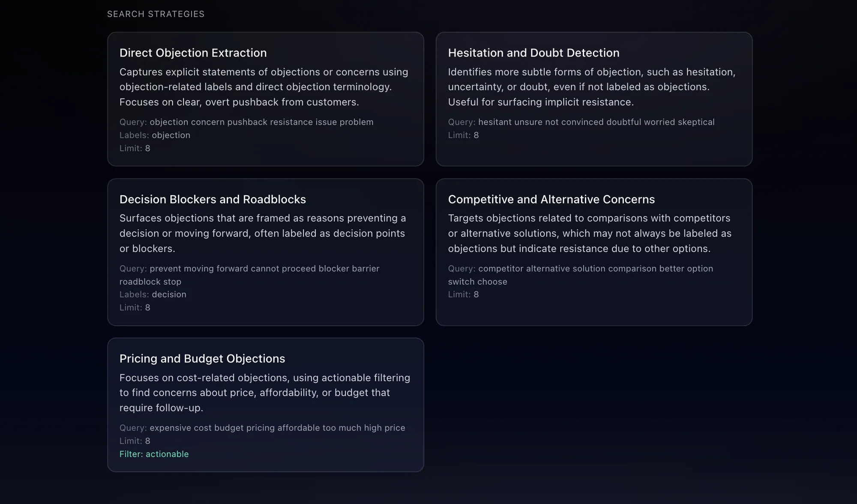Select the query starting with "objection concern pushback"

tap(261, 122)
